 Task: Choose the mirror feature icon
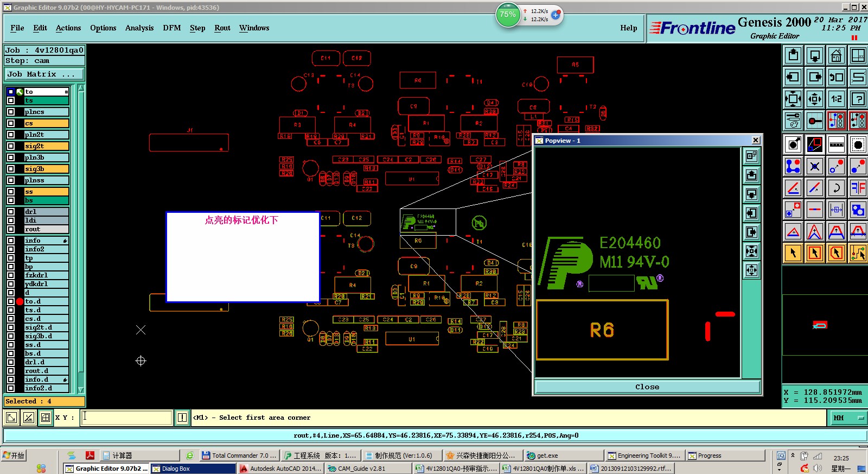pos(858,188)
